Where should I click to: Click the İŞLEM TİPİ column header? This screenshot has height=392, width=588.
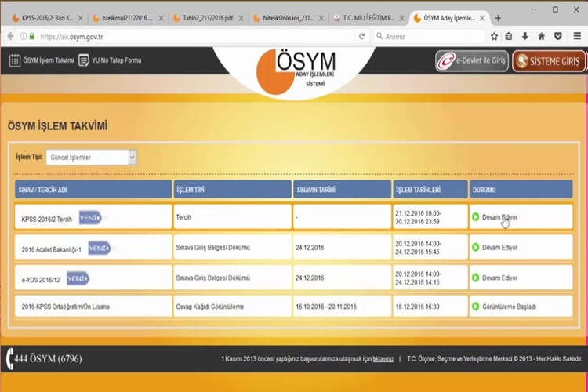pyautogui.click(x=233, y=190)
